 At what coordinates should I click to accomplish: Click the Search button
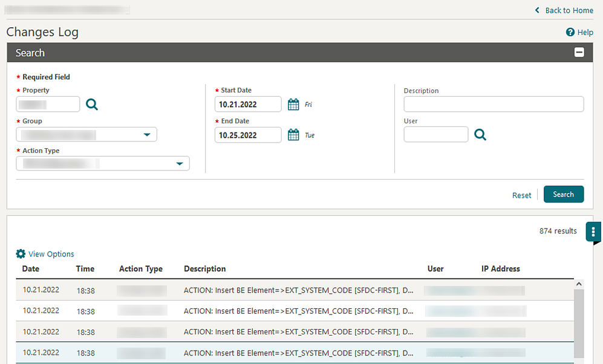pyautogui.click(x=563, y=194)
